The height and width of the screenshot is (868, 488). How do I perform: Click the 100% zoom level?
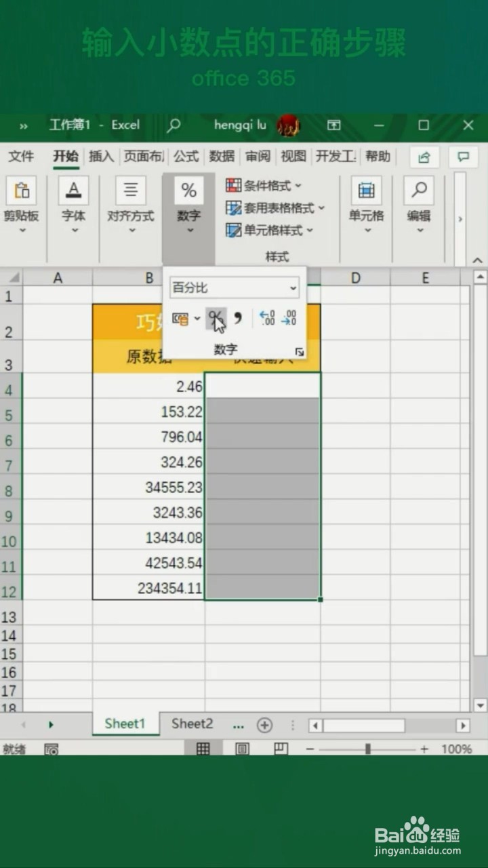tap(457, 749)
